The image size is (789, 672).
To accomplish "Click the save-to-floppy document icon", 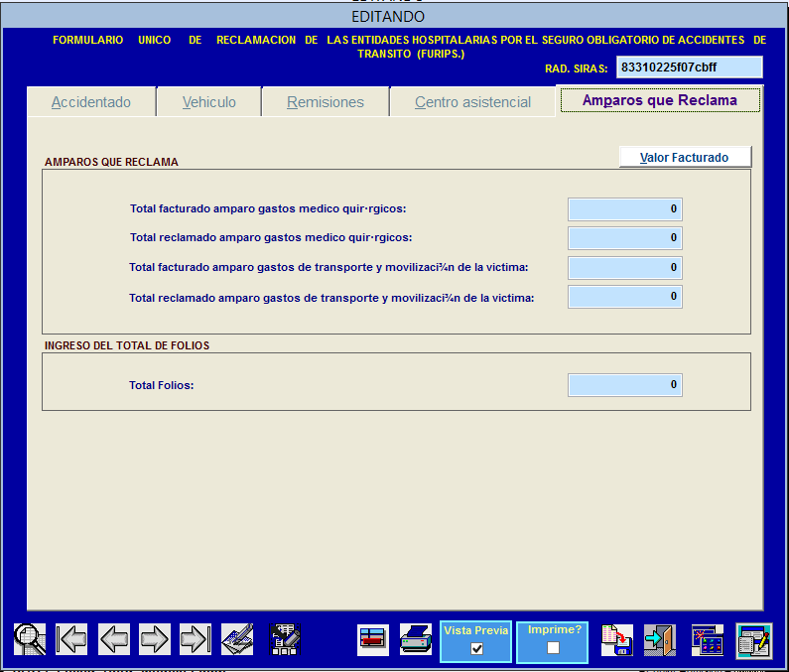I will click(617, 640).
